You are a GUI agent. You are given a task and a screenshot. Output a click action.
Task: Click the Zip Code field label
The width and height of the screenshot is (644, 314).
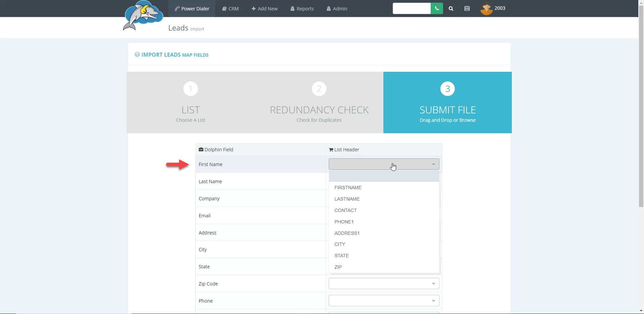tap(208, 284)
